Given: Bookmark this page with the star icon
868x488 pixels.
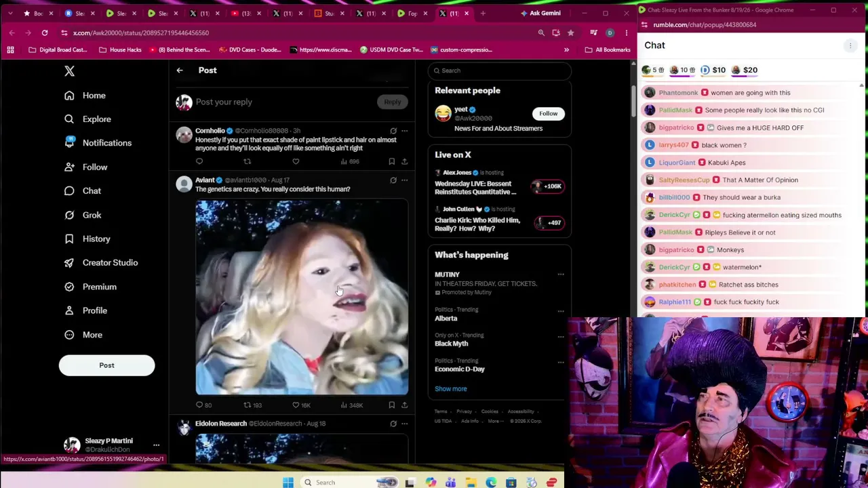Looking at the screenshot, I should click(570, 33).
